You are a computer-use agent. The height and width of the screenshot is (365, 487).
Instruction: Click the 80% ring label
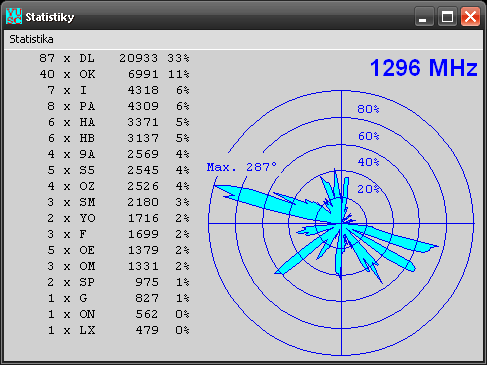click(368, 109)
